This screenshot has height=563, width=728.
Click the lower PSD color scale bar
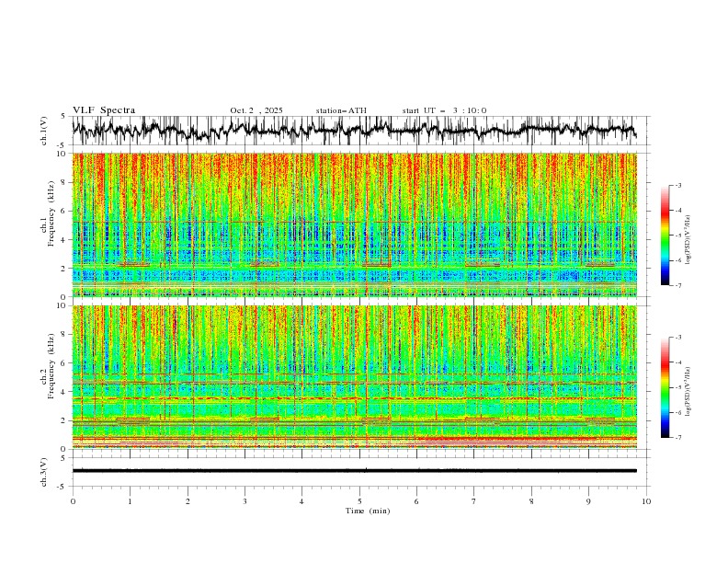[x=665, y=387]
